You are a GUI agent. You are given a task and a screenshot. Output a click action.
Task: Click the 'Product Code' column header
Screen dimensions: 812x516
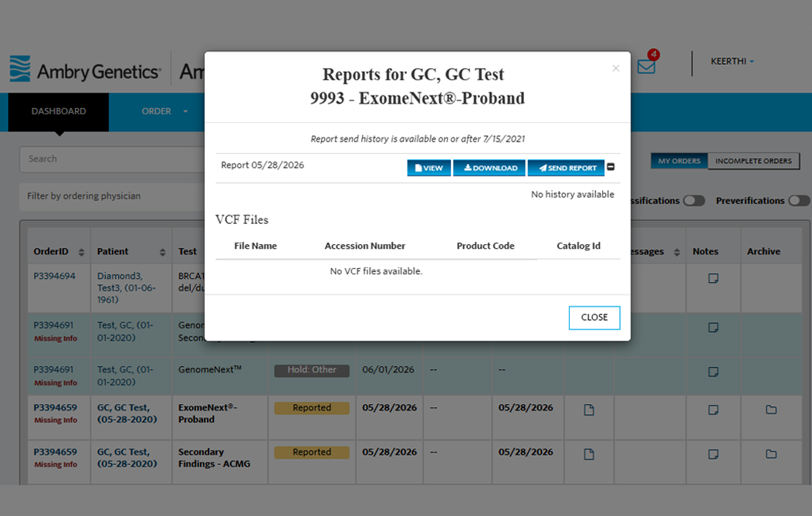486,246
